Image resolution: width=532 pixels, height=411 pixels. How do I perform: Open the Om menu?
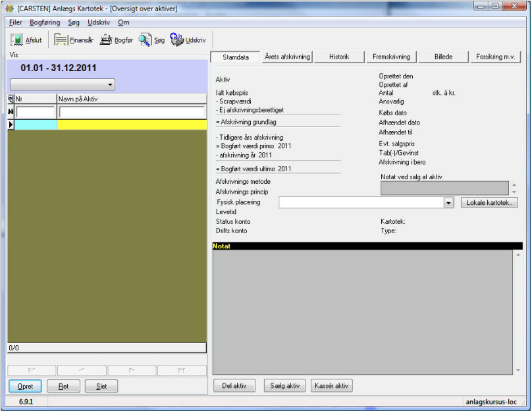[124, 22]
